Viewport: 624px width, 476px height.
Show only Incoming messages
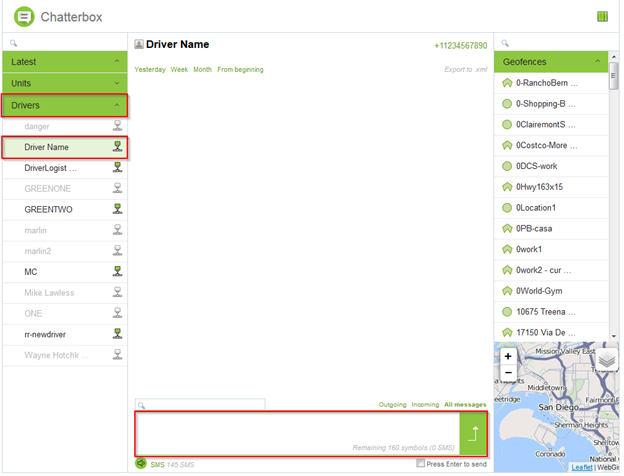click(x=425, y=405)
